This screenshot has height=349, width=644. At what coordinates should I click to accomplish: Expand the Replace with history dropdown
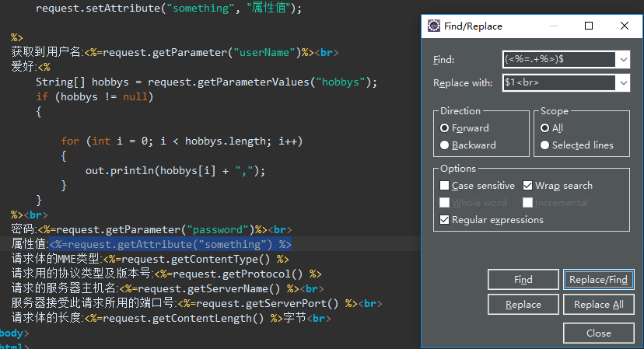coord(624,83)
